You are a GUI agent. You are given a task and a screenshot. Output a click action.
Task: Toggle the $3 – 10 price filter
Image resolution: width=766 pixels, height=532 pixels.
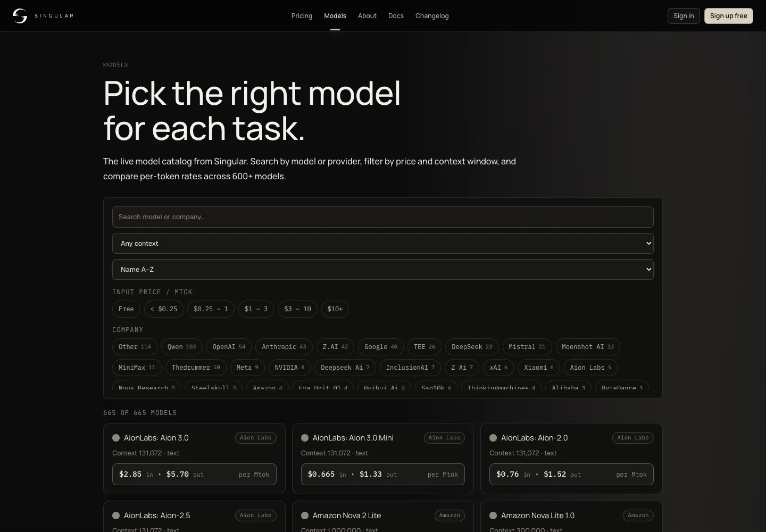tap(297, 309)
